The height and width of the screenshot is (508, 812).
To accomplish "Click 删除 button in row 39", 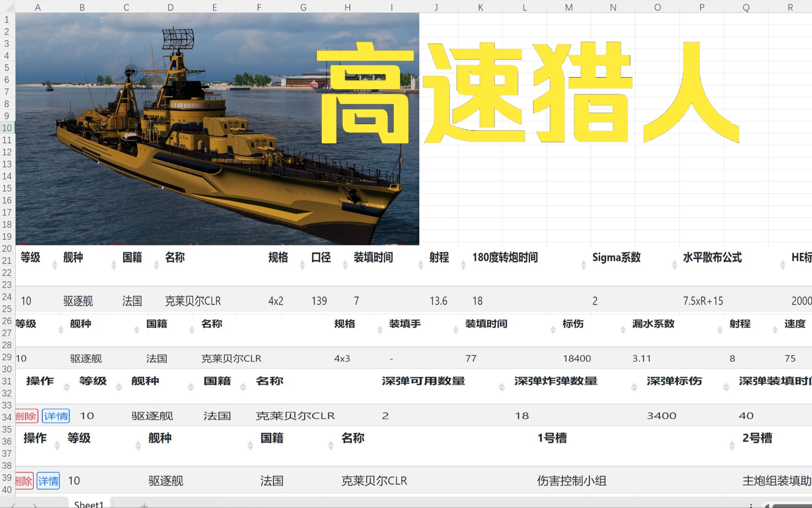I will click(24, 481).
